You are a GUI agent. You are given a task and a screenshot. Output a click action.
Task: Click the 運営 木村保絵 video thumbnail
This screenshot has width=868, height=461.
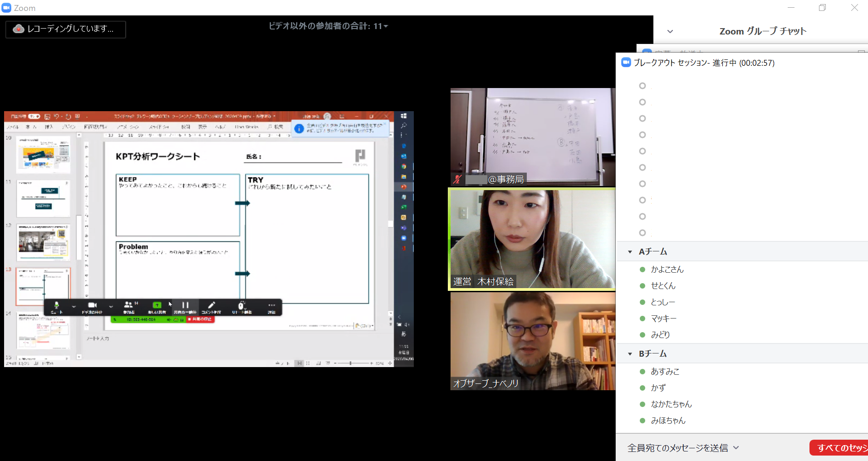pyautogui.click(x=532, y=239)
